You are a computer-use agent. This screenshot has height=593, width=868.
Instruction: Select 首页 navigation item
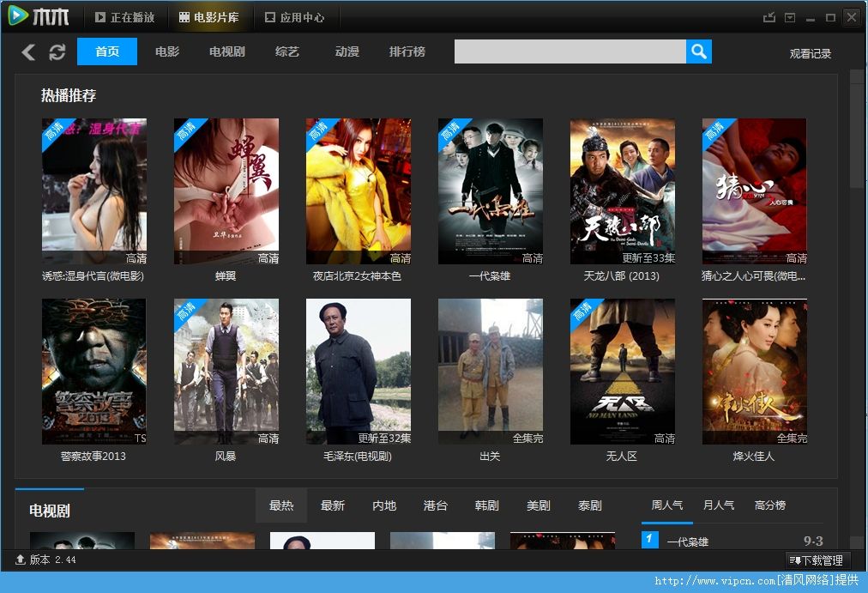click(x=107, y=51)
